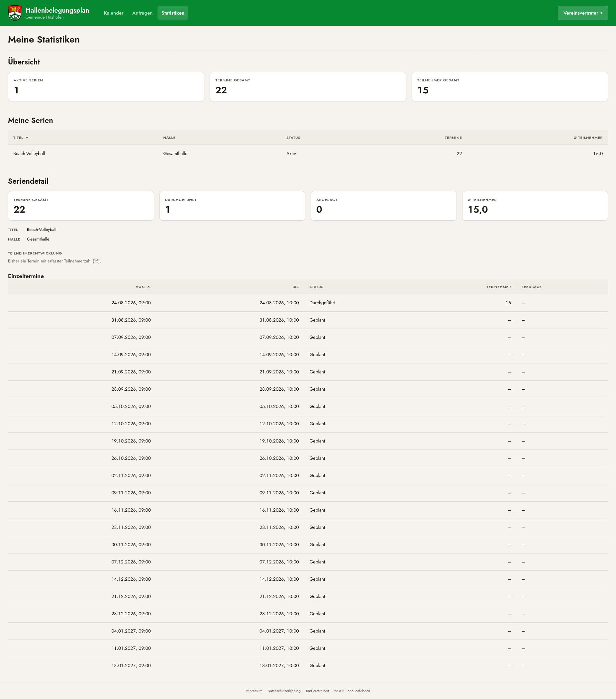Viewport: 616px width, 699px height.
Task: Click the 24.08.2026, 09:00 appointment row
Action: [x=308, y=303]
